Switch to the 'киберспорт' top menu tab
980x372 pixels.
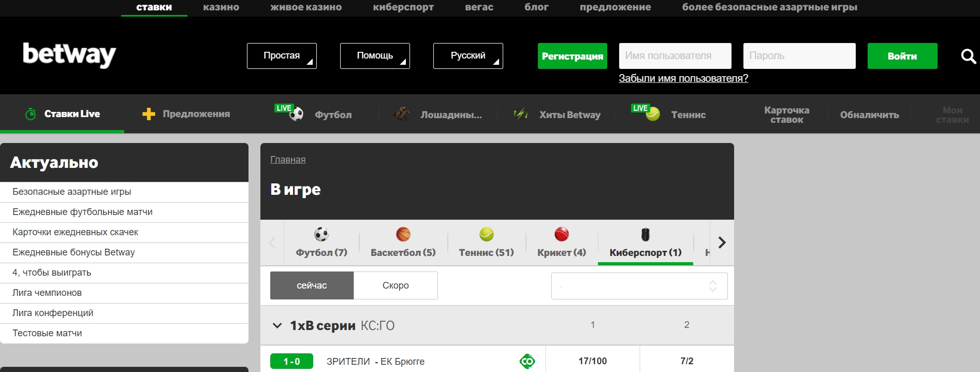403,7
